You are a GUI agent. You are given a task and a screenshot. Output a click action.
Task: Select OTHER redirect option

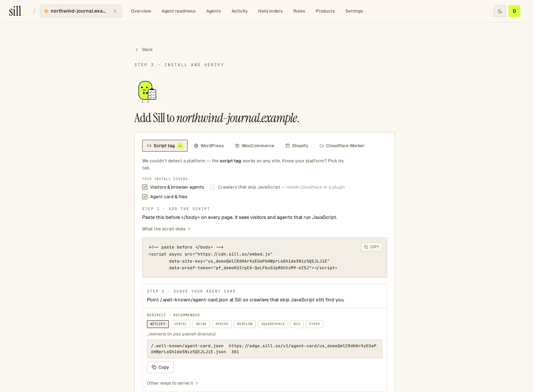[314, 324]
